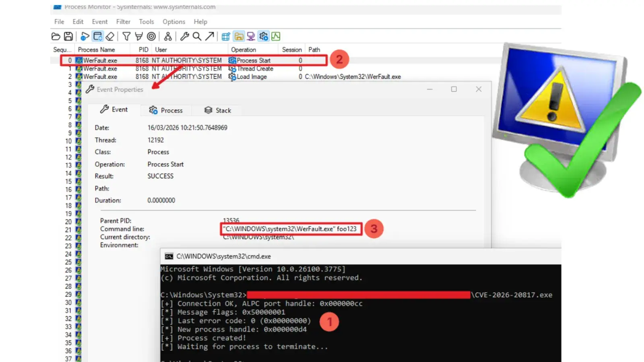Screen dimensions: 644x362
Task: Click the Include Process target icon
Action: click(x=151, y=37)
